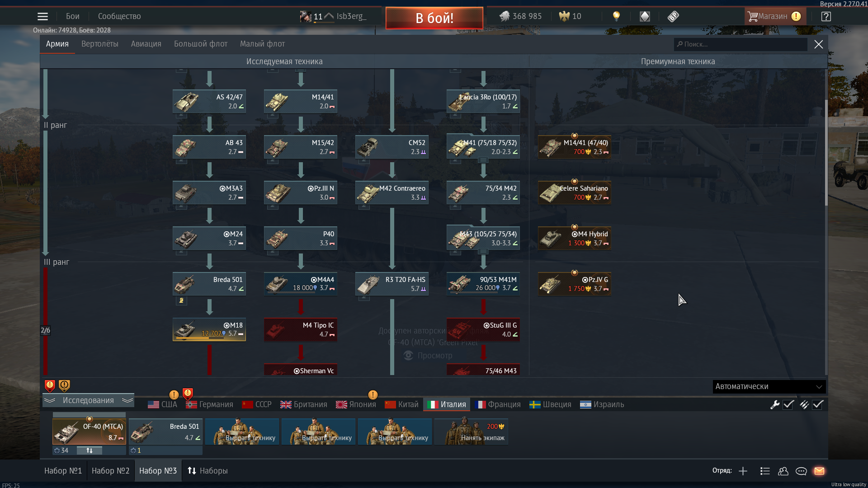Select the Breda 501 crew slot

click(165, 432)
